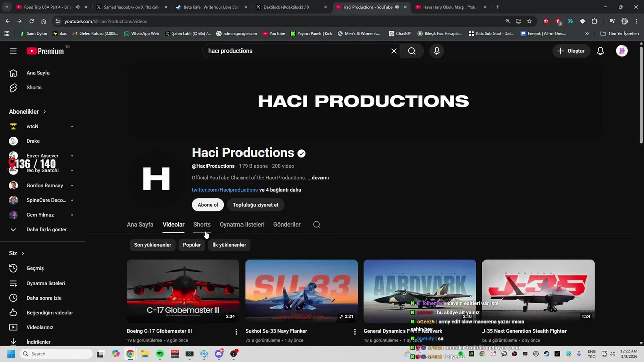Image resolution: width=644 pixels, height=362 pixels.
Task: Open J-35 Stealth Fighter thumbnail
Action: coord(538,291)
